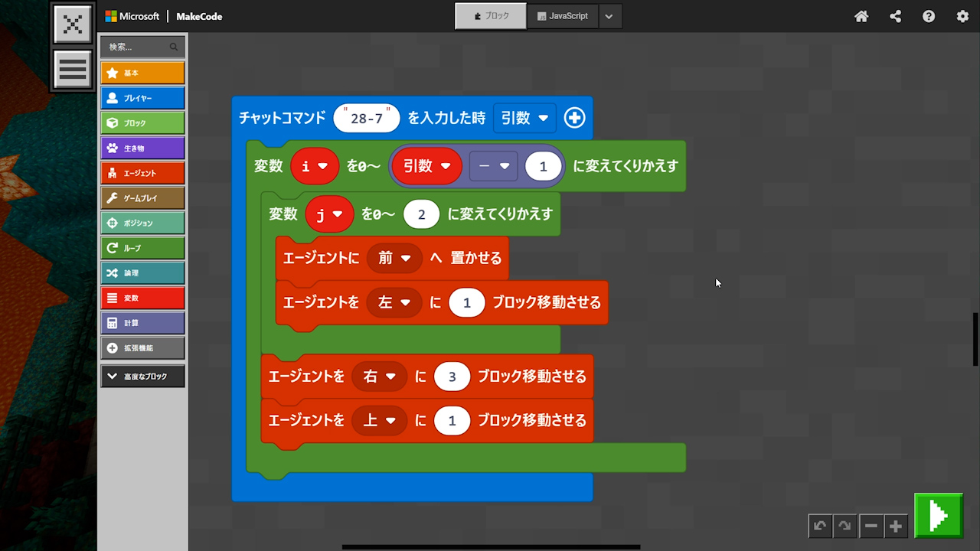The height and width of the screenshot is (551, 980).
Task: Open the Settings gear icon
Action: (x=962, y=16)
